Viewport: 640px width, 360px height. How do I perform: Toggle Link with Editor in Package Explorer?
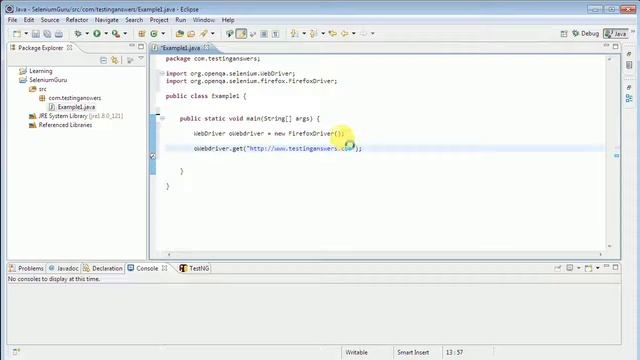(x=115, y=60)
